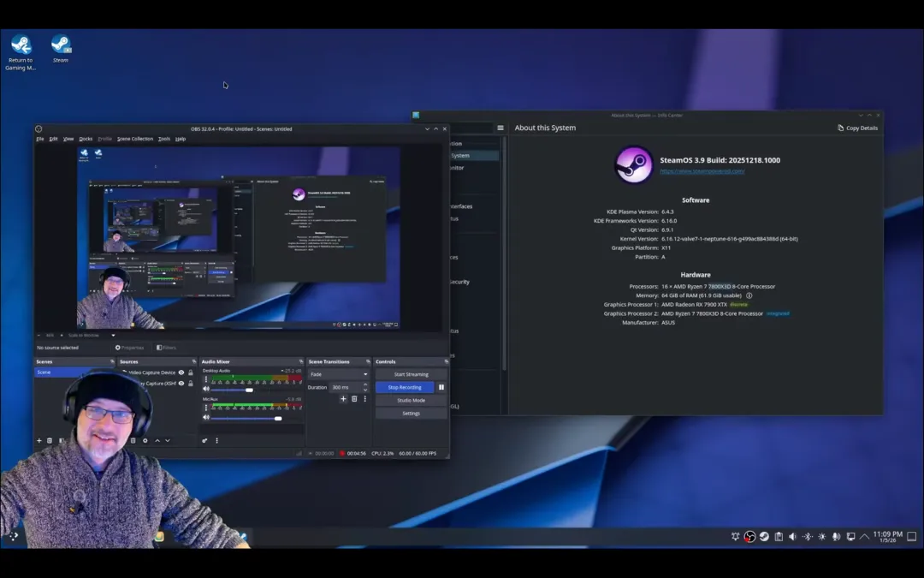Screen dimensions: 924x578
Task: Click memory info icon beside RAM
Action: (749, 295)
